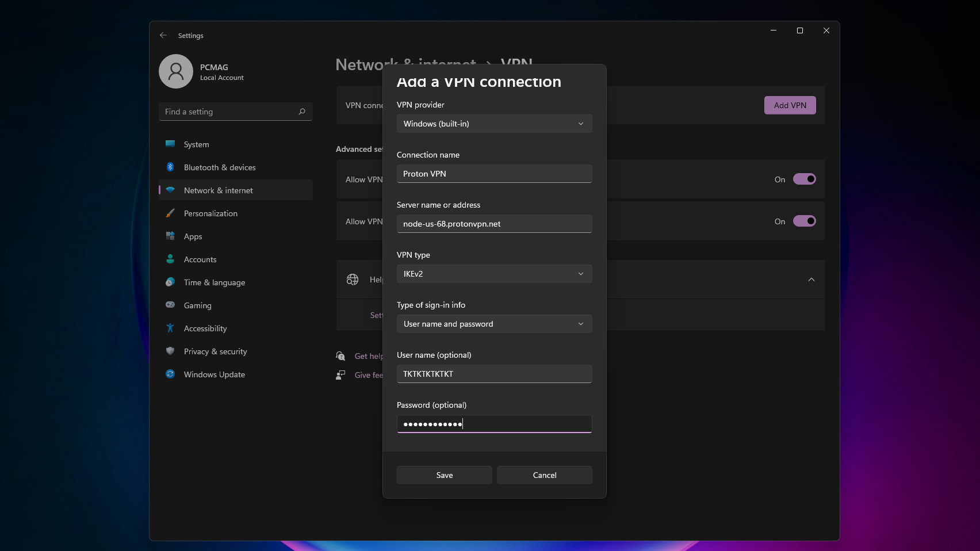Click the Bluetooth & devices icon
The image size is (980, 551).
pyautogui.click(x=170, y=167)
